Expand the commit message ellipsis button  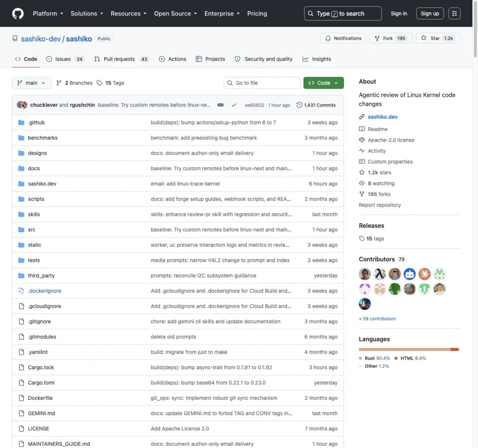(x=220, y=105)
